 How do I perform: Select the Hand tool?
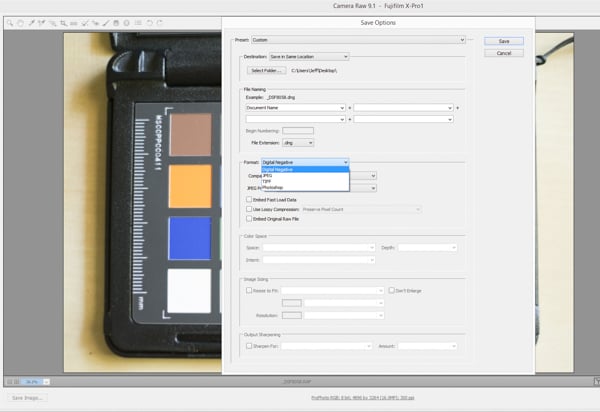point(20,23)
